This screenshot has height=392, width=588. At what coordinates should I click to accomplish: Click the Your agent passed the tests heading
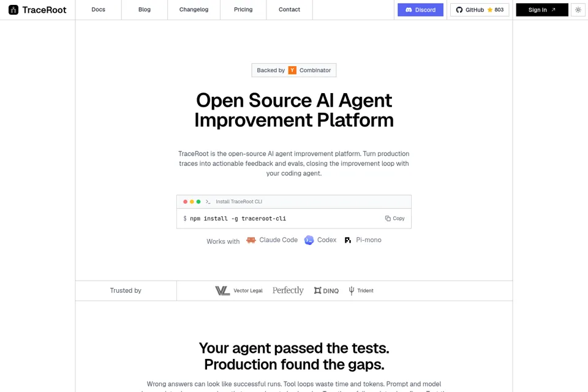pos(294,356)
